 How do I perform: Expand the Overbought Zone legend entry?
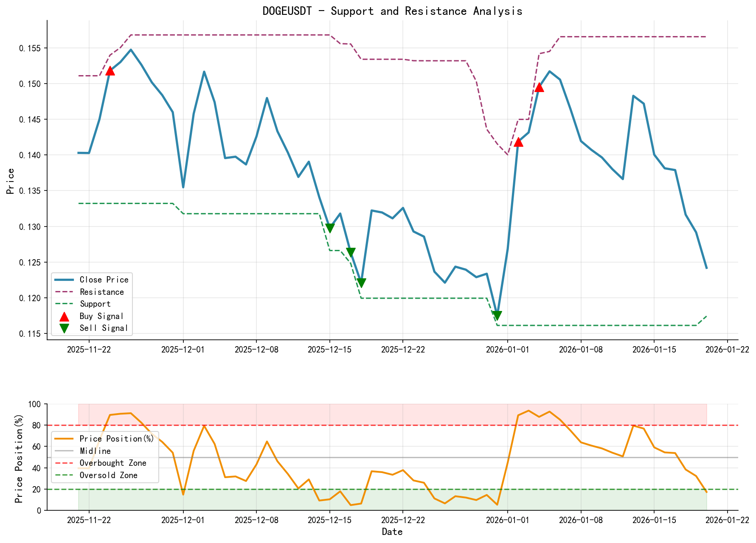(x=114, y=463)
